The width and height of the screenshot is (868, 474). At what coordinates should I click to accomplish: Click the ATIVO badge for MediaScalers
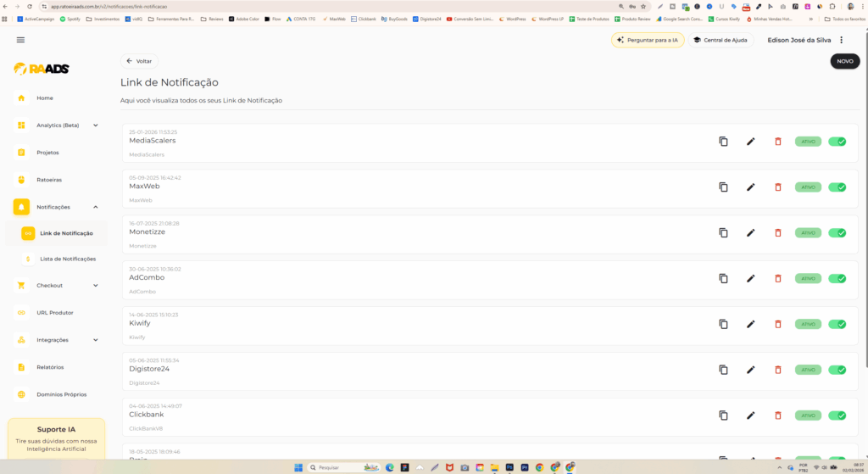[808, 142]
